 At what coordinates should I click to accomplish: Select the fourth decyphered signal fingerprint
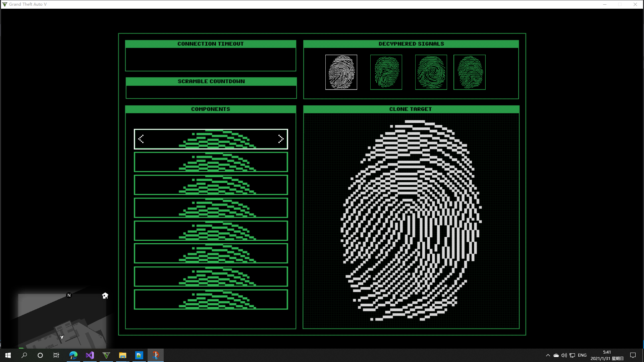click(x=469, y=72)
